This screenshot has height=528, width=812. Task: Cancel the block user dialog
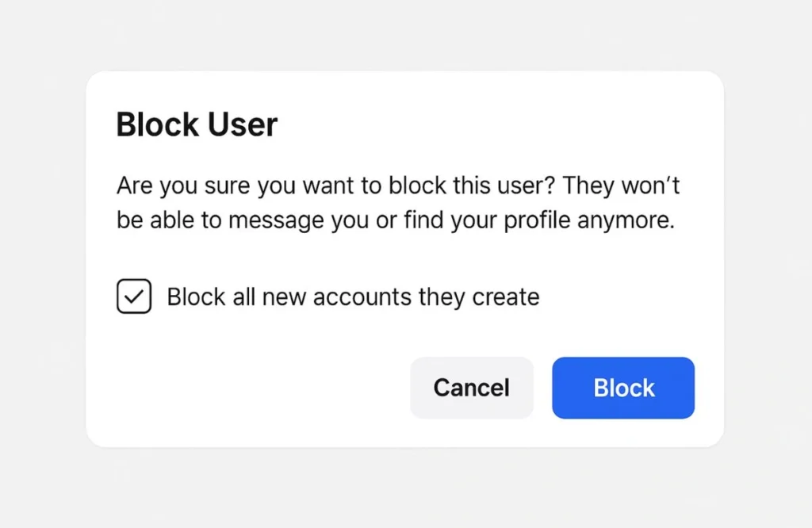pyautogui.click(x=471, y=388)
